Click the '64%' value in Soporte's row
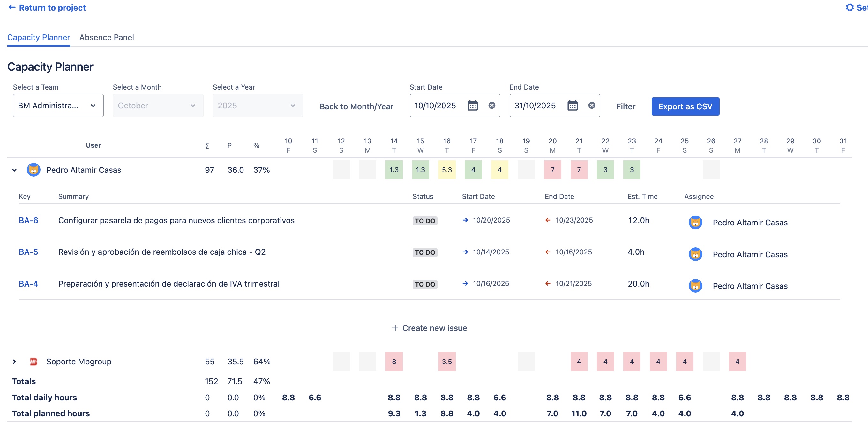 (262, 362)
